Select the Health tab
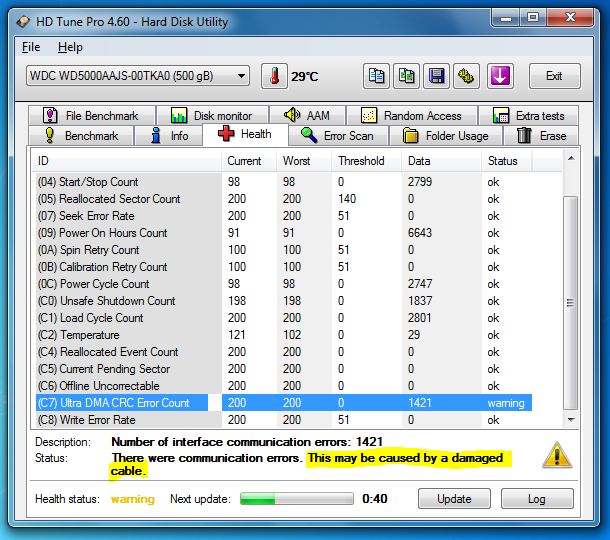The image size is (610, 540). point(245,134)
